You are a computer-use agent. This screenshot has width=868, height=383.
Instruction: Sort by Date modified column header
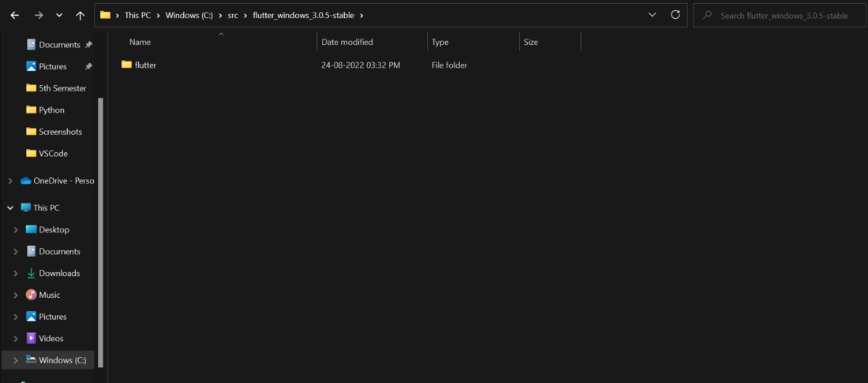click(x=347, y=42)
